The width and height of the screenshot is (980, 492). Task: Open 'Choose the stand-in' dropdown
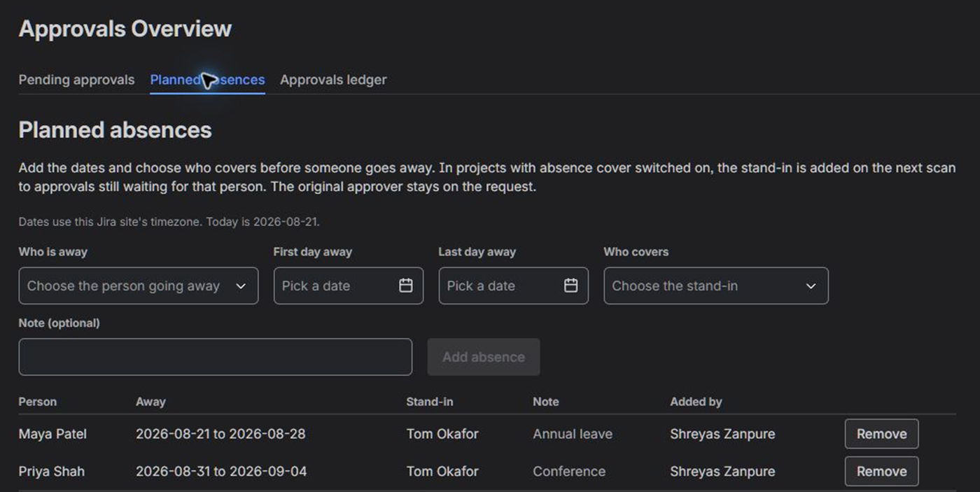pos(716,286)
